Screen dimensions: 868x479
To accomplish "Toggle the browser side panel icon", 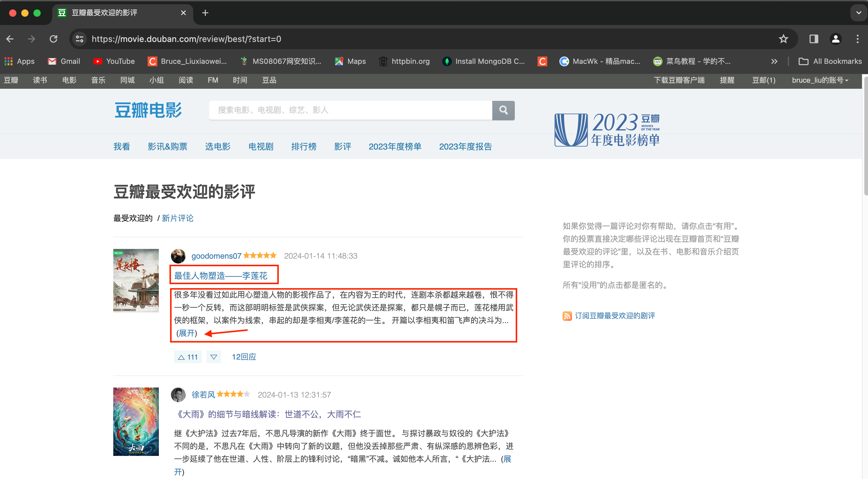I will (x=814, y=39).
